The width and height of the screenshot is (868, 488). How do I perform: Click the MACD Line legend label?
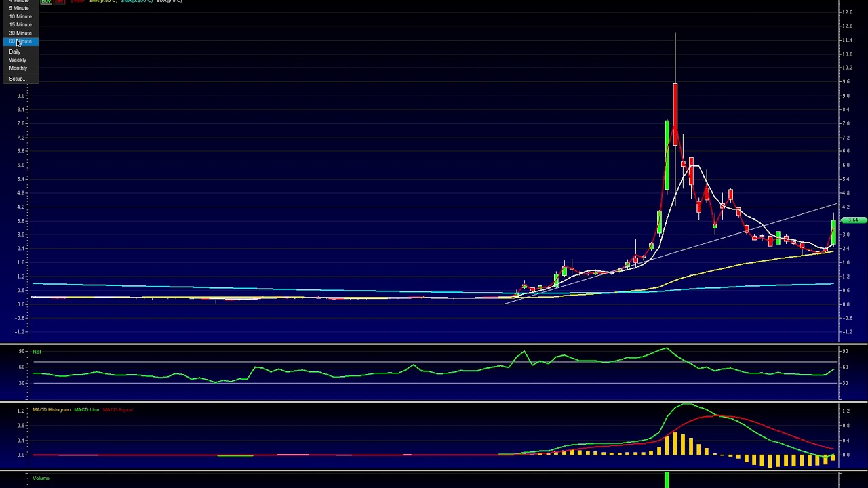point(87,409)
